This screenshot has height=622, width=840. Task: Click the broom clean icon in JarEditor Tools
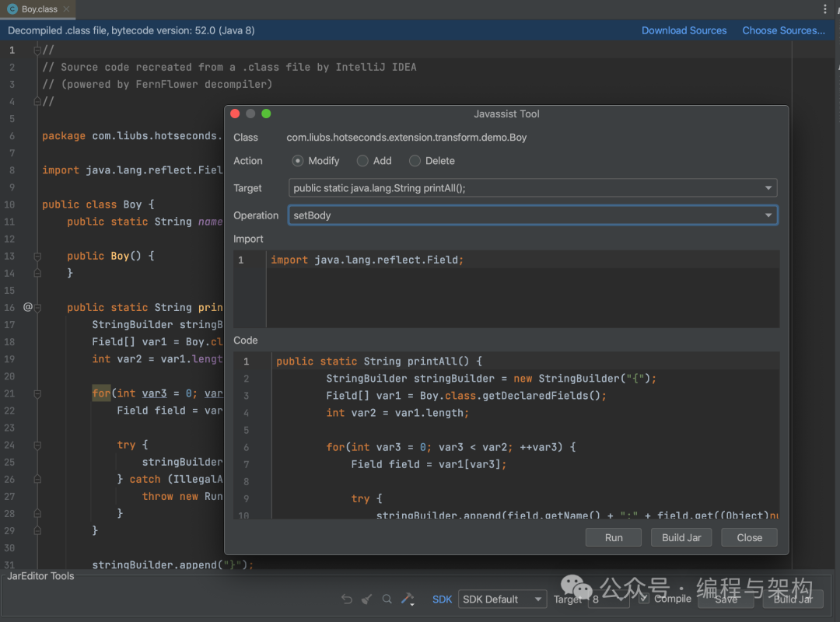pos(367,599)
